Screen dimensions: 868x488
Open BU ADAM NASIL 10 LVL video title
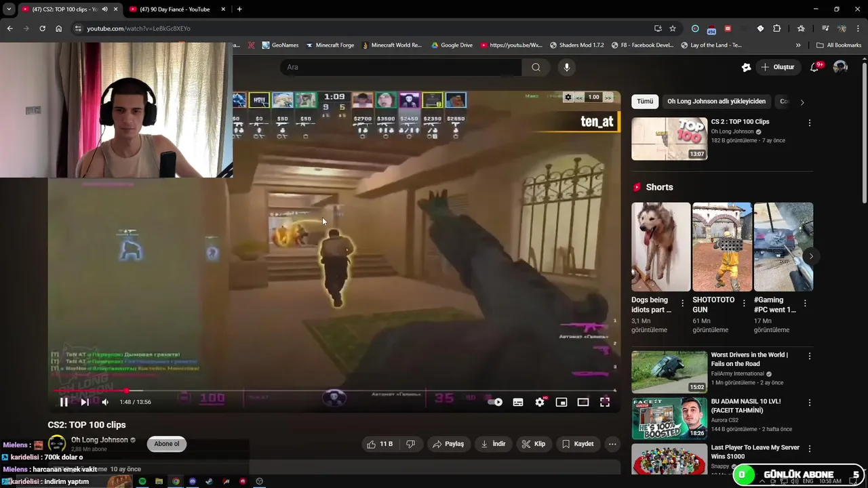click(745, 405)
